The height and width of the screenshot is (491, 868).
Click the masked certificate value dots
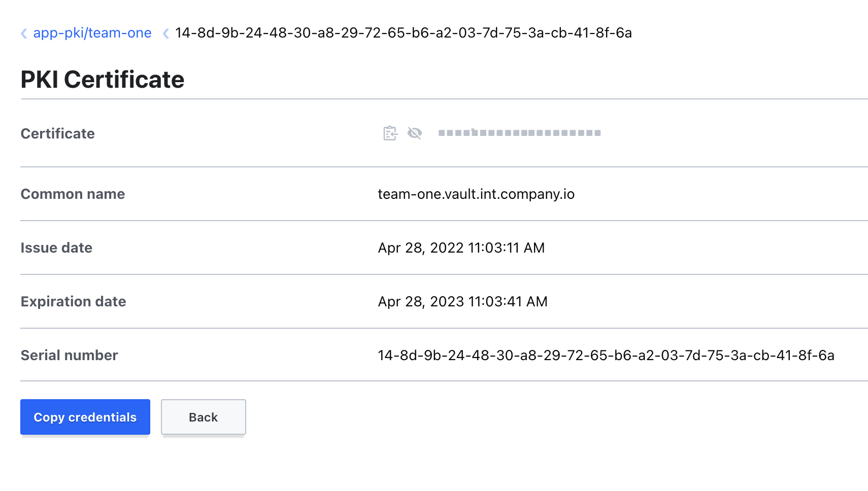click(519, 133)
